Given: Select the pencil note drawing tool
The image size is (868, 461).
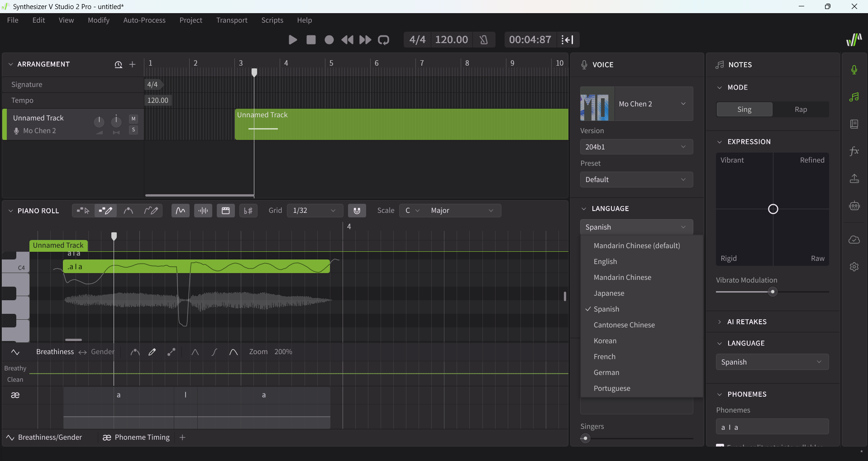Looking at the screenshot, I should (x=105, y=211).
